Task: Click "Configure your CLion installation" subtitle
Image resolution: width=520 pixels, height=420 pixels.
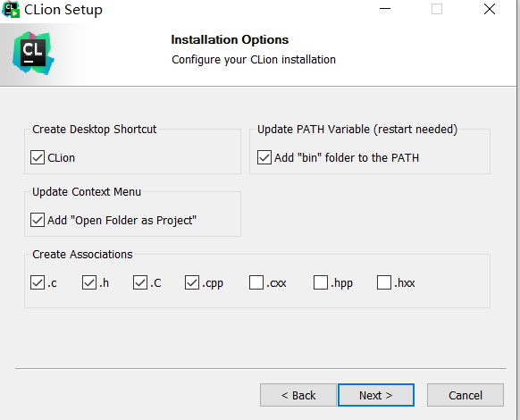Action: click(254, 60)
